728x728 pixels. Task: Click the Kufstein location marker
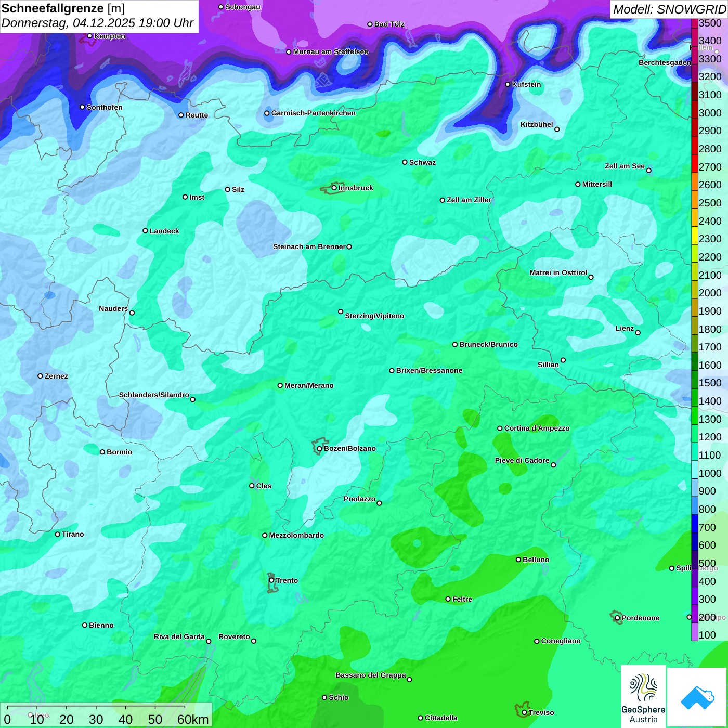pos(508,84)
